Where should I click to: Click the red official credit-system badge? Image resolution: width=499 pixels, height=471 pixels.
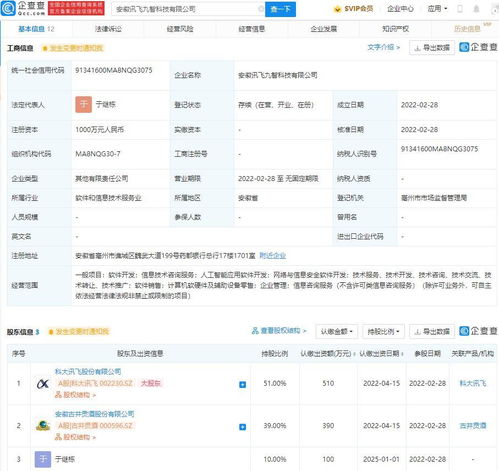(x=76, y=8)
